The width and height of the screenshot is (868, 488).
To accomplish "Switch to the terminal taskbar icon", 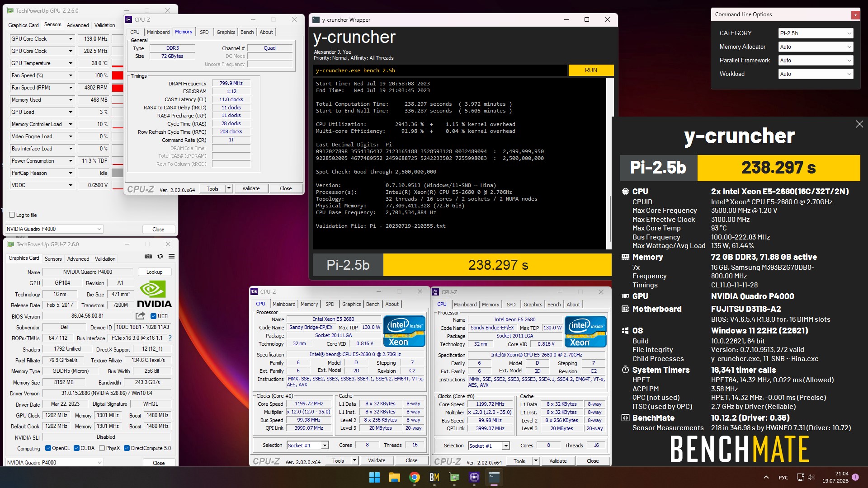I will point(494,477).
